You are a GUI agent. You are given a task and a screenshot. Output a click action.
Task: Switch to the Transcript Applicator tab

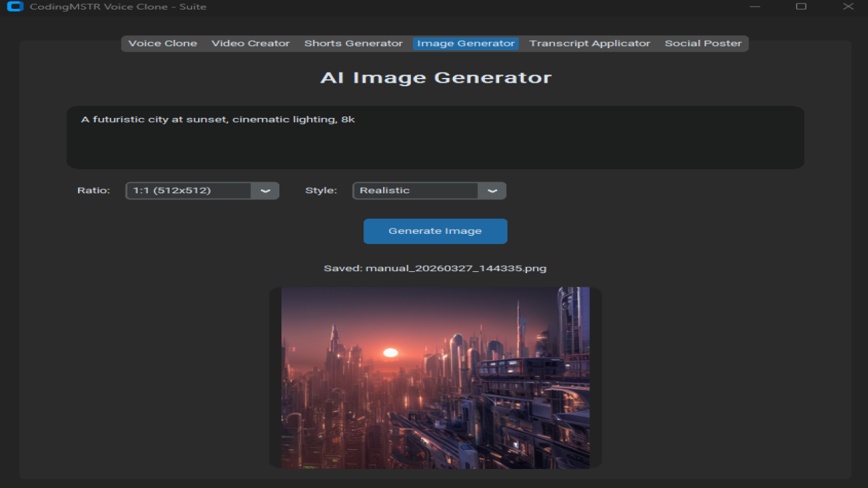click(590, 43)
